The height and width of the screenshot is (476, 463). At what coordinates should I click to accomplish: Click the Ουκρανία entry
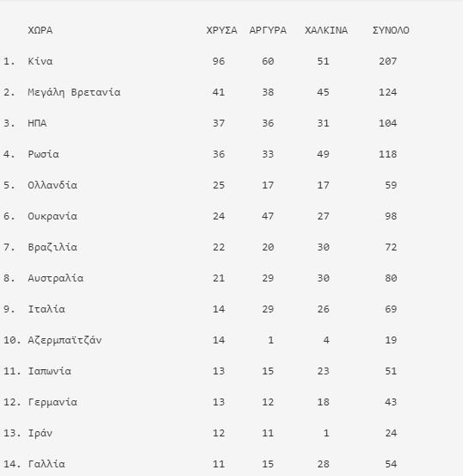(52, 216)
